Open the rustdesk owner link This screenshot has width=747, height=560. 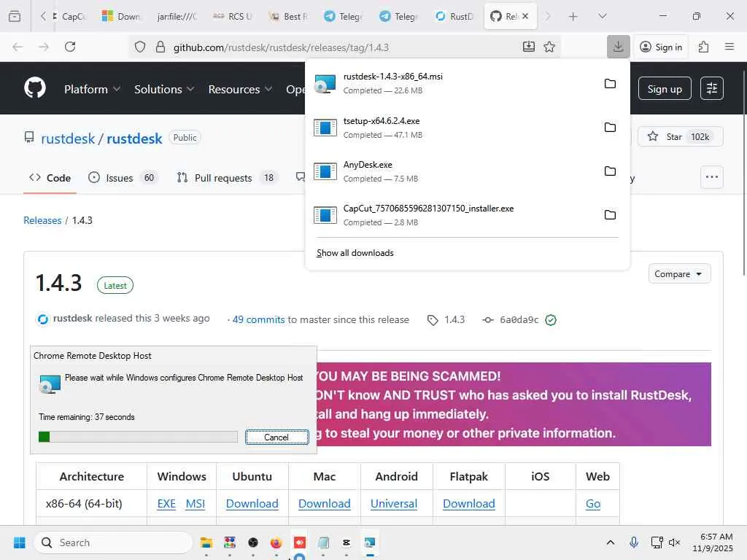[68, 139]
